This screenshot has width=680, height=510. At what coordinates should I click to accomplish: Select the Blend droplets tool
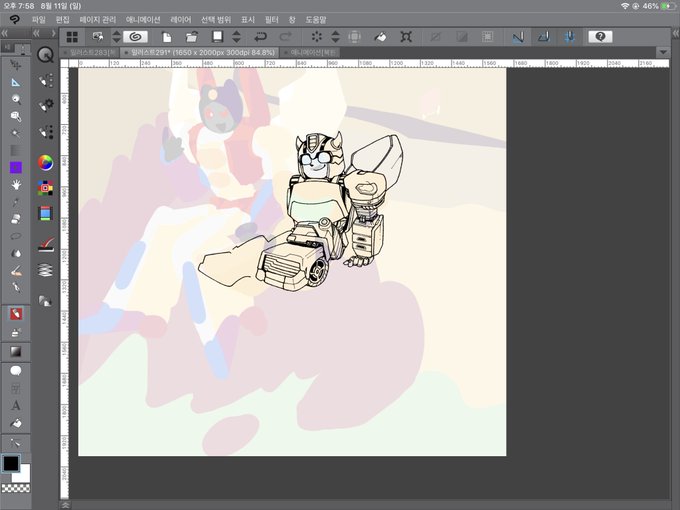pyautogui.click(x=16, y=253)
